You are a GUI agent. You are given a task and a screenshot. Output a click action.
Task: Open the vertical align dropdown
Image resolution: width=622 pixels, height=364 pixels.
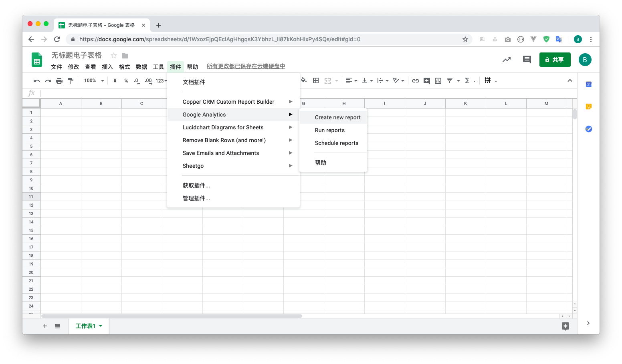(367, 81)
